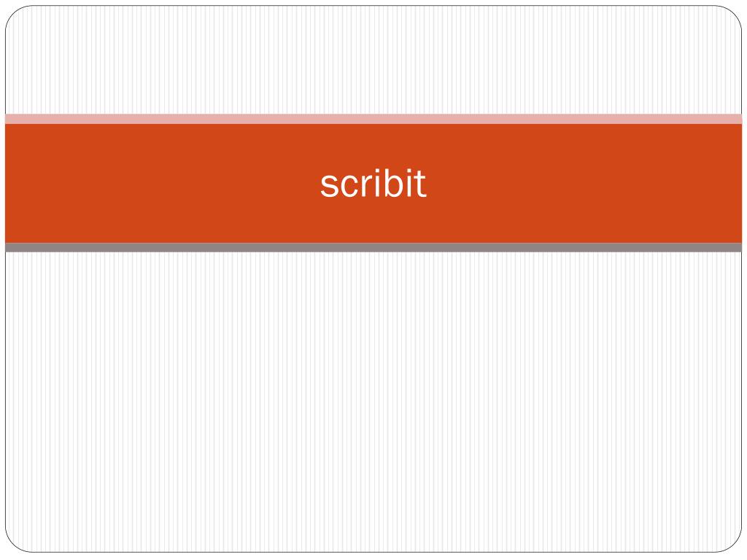Click the striped white area above the banner
Image resolution: width=747 pixels, height=560 pixels.
point(373,60)
